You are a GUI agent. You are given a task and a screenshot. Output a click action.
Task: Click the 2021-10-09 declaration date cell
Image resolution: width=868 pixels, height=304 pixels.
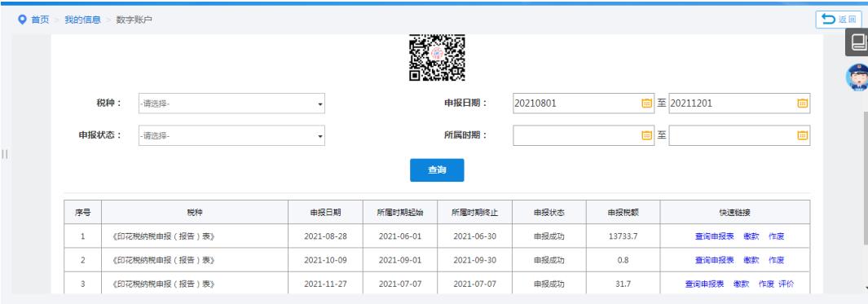[325, 260]
